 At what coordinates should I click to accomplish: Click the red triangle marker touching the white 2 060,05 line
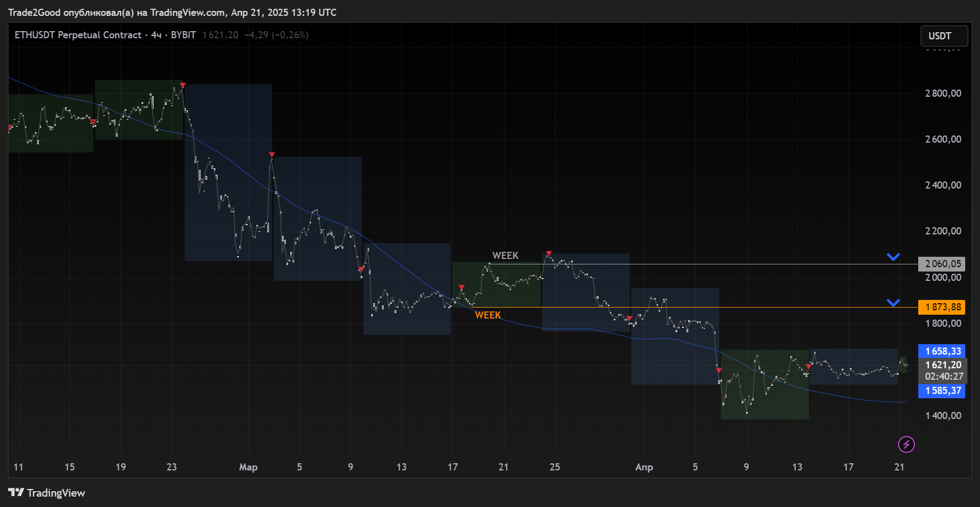click(549, 253)
